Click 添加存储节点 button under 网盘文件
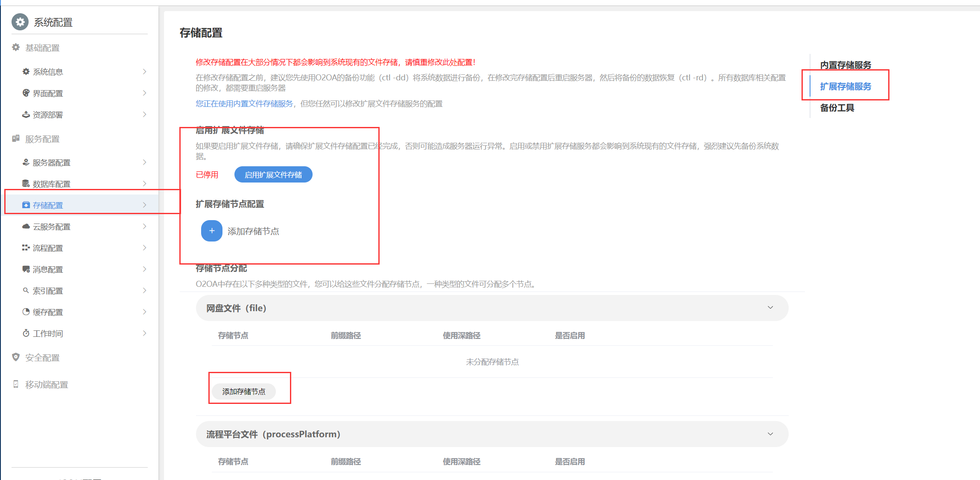The image size is (980, 480). (x=244, y=392)
